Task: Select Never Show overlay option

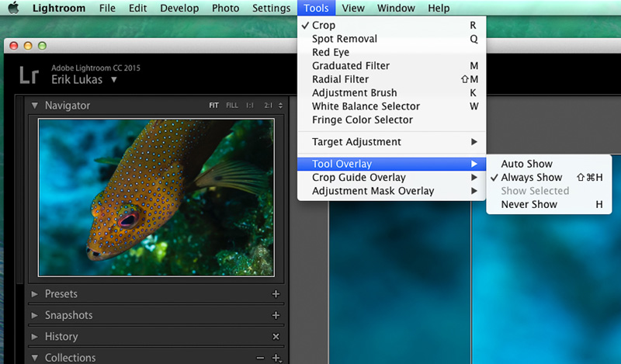Action: coord(529,205)
